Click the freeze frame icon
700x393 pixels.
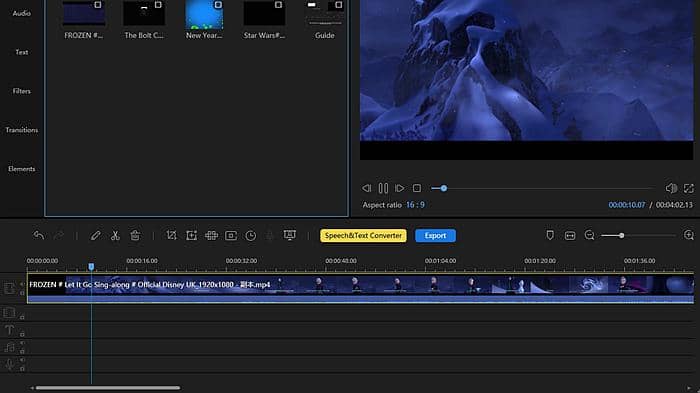click(x=231, y=235)
